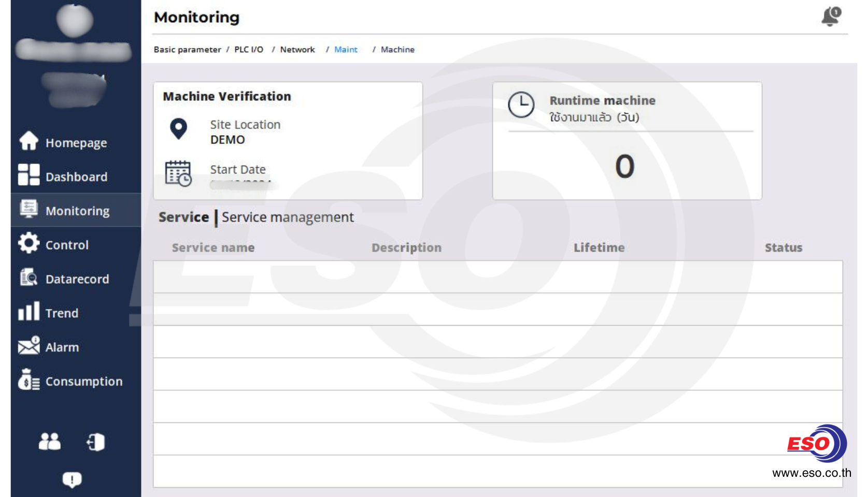Open the feedback alert bubble icon
The height and width of the screenshot is (497, 868).
point(72,479)
